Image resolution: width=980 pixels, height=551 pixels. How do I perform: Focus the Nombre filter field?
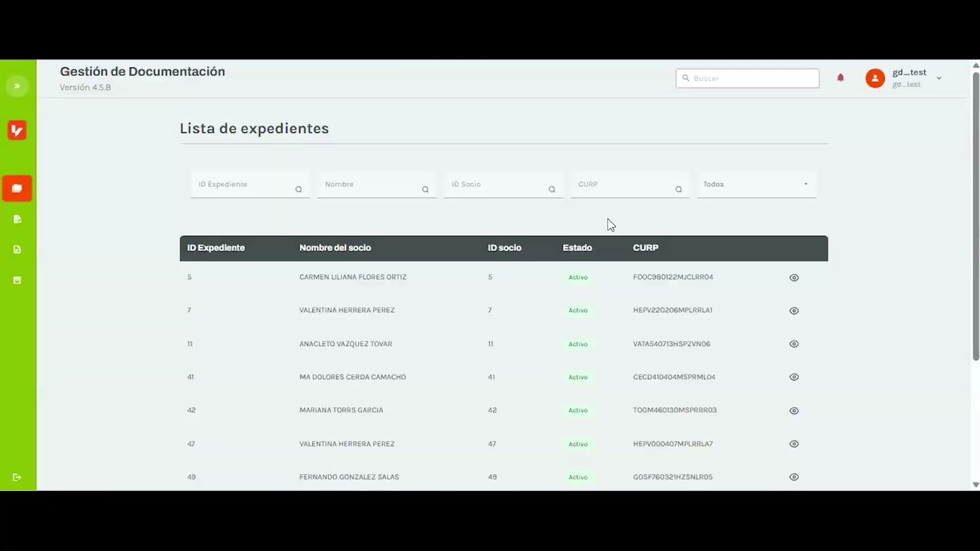coord(377,184)
